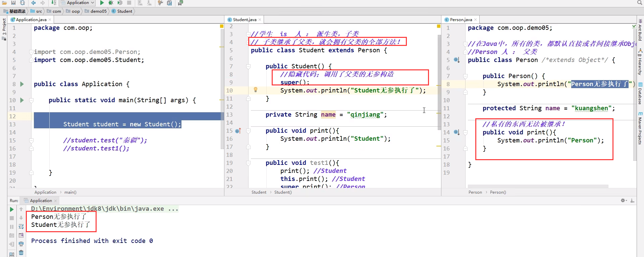
Task: Select the oop breadcrumb folder
Action: [73, 11]
